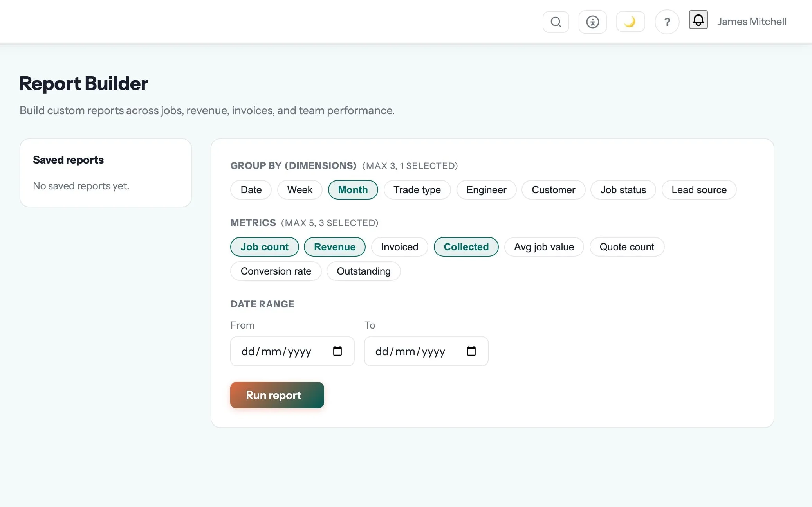The width and height of the screenshot is (812, 507).
Task: Enable the Quote count metric
Action: click(x=627, y=247)
